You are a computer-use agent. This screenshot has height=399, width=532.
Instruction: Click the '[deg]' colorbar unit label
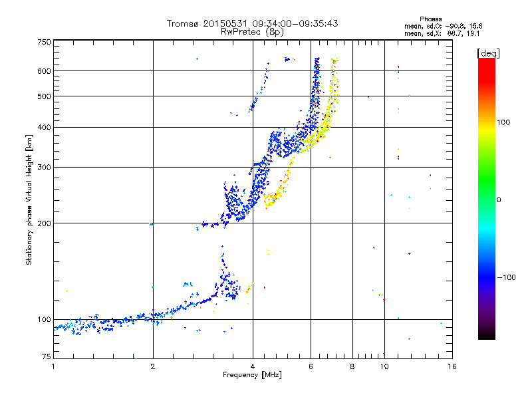pyautogui.click(x=488, y=53)
